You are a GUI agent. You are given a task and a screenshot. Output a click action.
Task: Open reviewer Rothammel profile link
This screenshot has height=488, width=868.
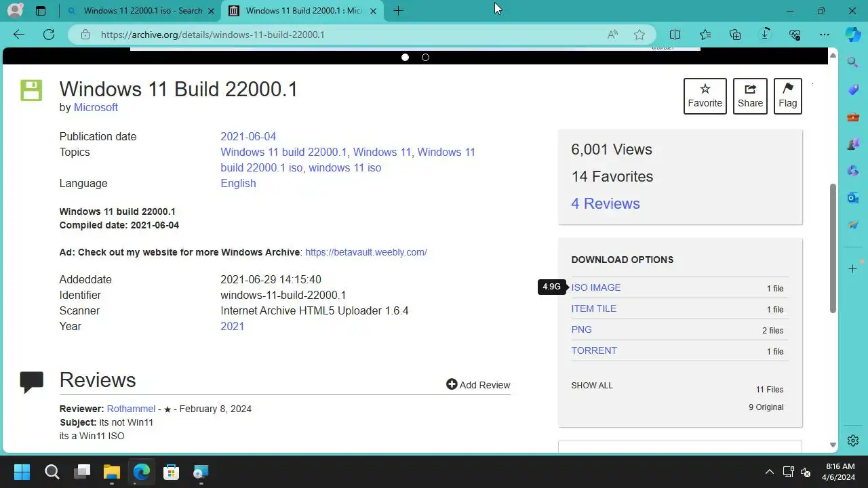(x=131, y=409)
